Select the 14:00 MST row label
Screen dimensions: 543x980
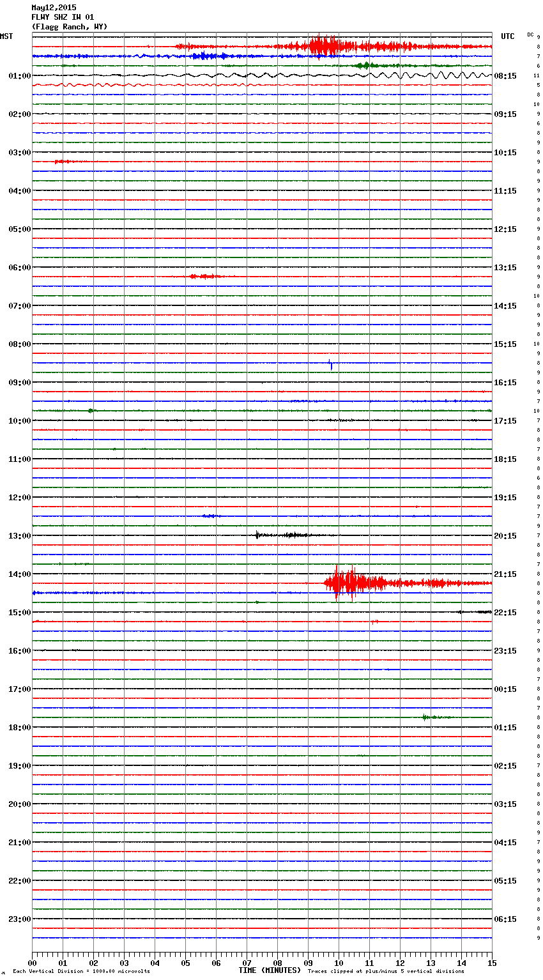pos(20,574)
